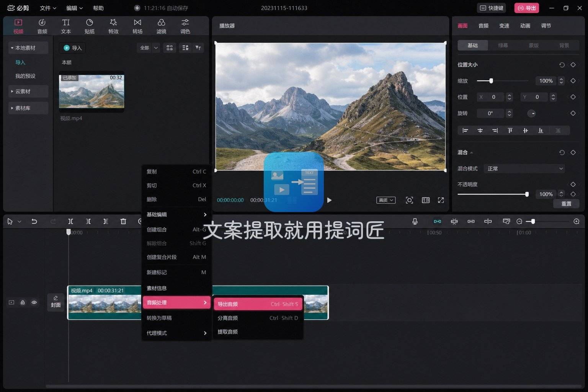The image size is (588, 392).
Task: Click the 导入 import button
Action: [72, 48]
